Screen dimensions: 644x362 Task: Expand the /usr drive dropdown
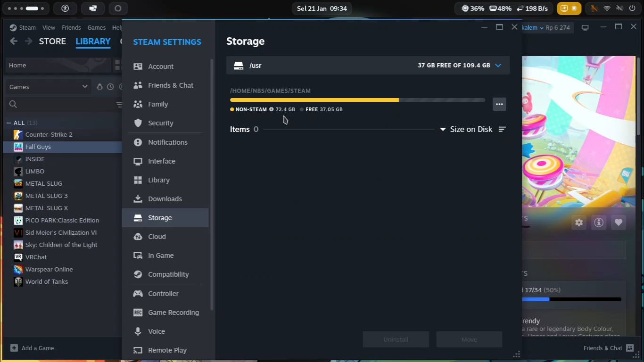click(498, 66)
